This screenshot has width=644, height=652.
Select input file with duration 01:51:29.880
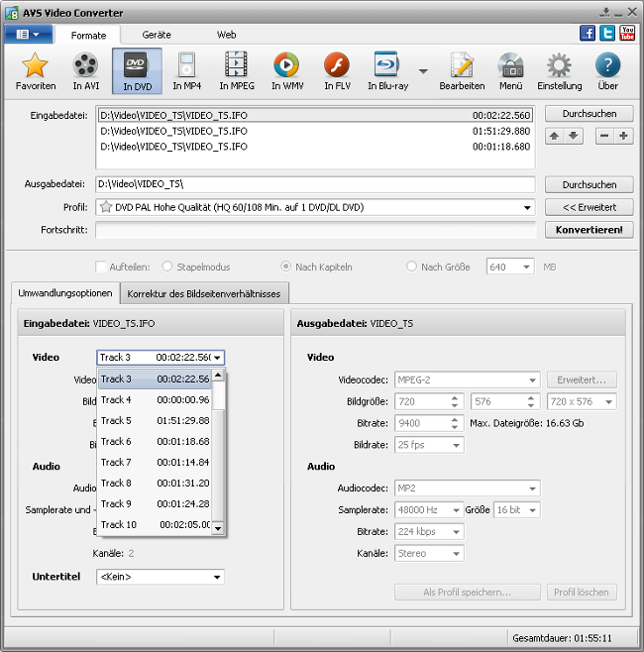pyautogui.click(x=315, y=131)
